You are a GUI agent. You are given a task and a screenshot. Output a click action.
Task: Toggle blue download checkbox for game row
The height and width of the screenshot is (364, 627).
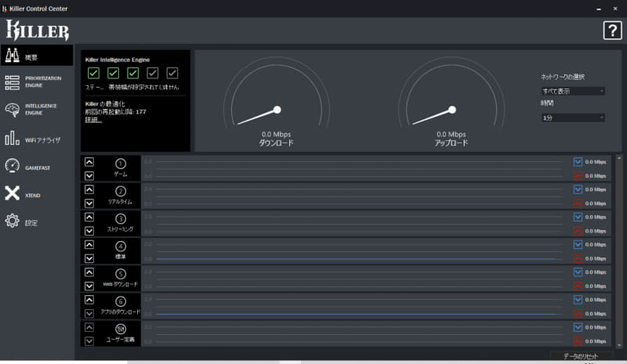(x=578, y=162)
